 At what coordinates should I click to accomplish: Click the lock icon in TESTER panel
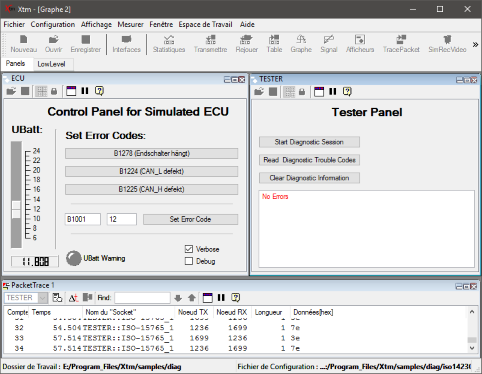click(x=302, y=91)
